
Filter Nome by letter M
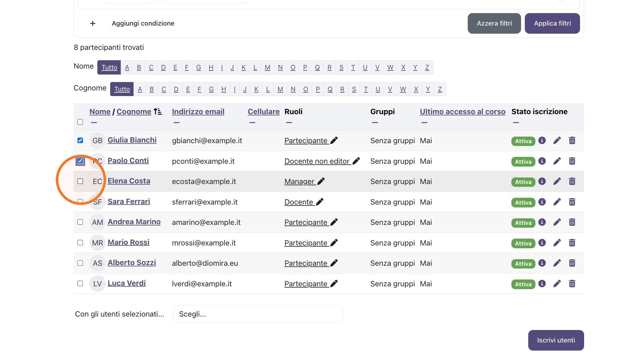click(x=267, y=67)
